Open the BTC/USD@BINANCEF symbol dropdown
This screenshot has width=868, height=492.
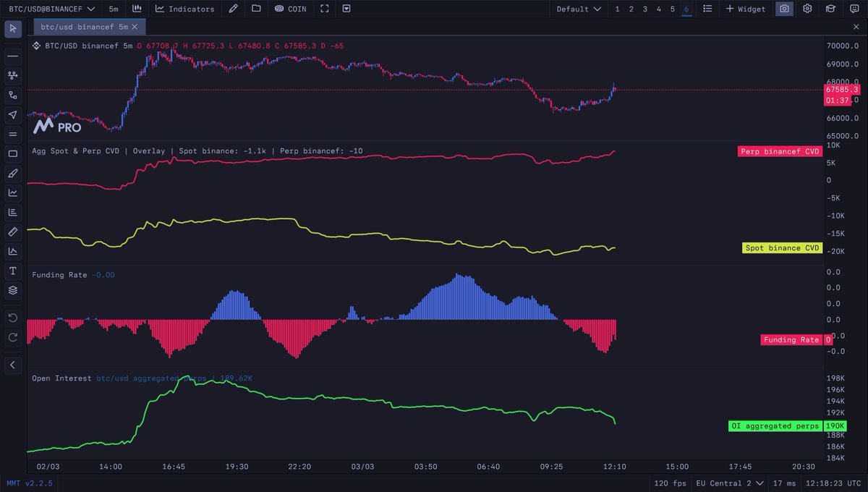(51, 9)
